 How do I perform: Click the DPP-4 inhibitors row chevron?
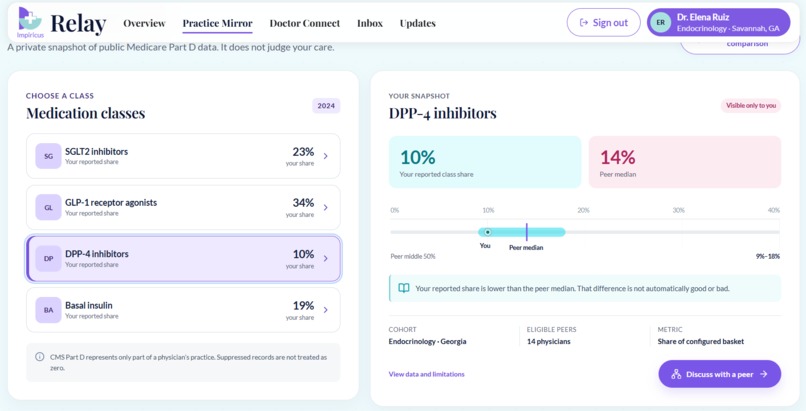(x=325, y=259)
